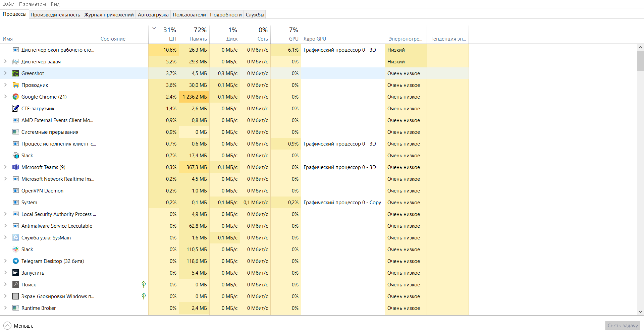The width and height of the screenshot is (644, 335).
Task: Click the Поиск search process icon
Action: pos(15,285)
